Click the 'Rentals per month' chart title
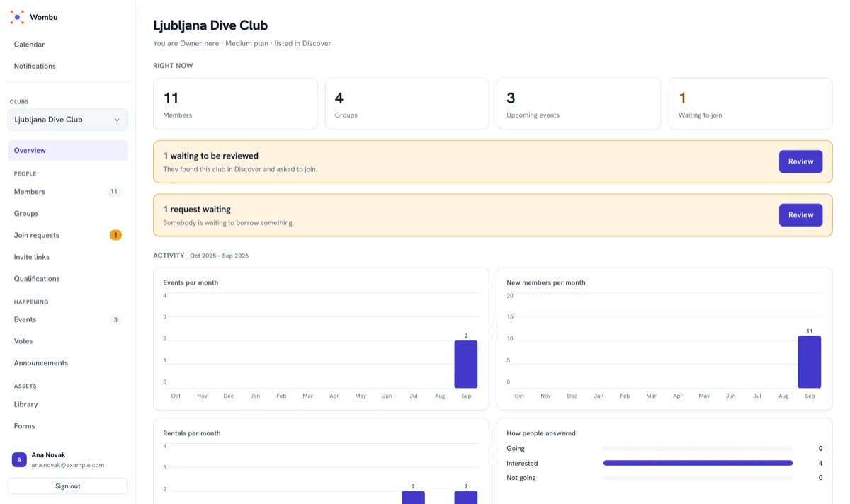Viewport: 850px width, 504px height. pyautogui.click(x=192, y=433)
